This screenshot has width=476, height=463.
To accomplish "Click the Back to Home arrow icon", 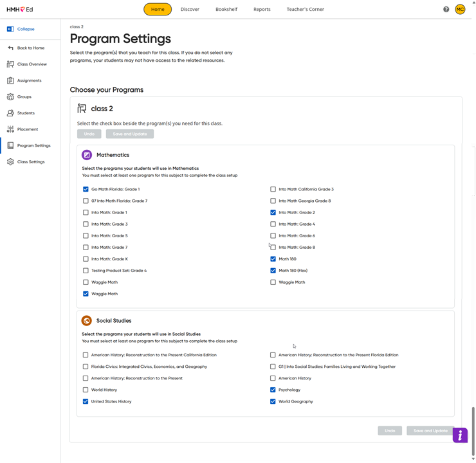I will point(11,48).
